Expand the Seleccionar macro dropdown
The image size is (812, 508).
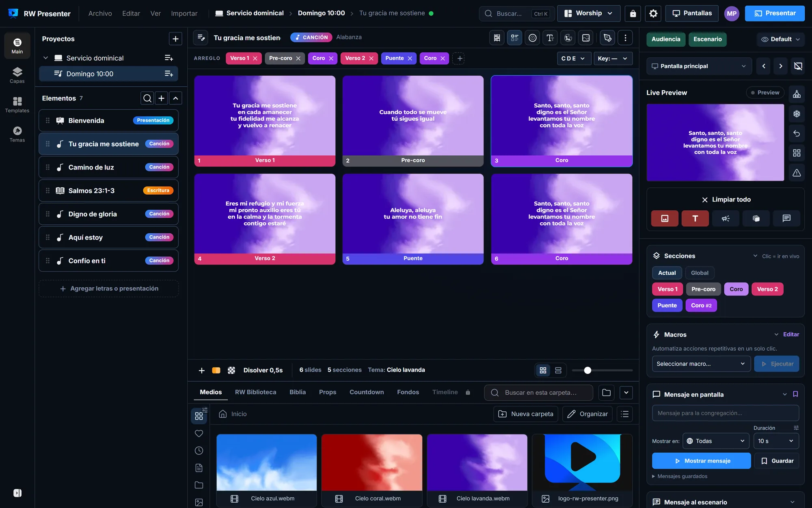pyautogui.click(x=701, y=364)
